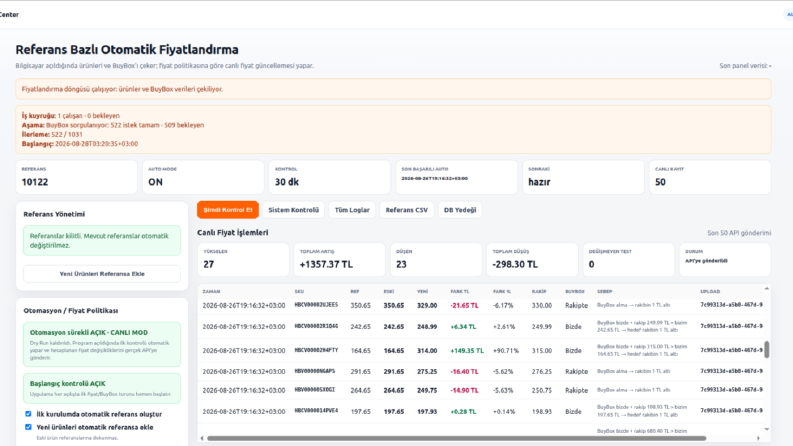The width and height of the screenshot is (793, 446).
Task: Click the new price 197.93
Action: (x=427, y=412)
